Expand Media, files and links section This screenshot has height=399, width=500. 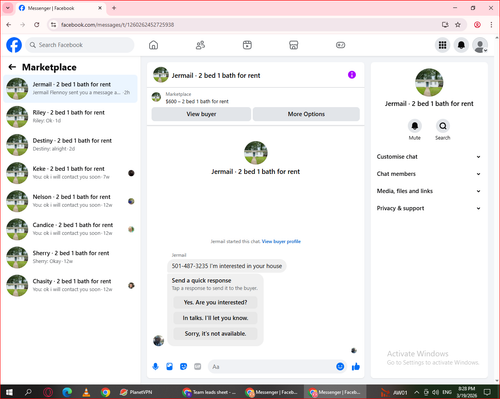[x=429, y=191]
